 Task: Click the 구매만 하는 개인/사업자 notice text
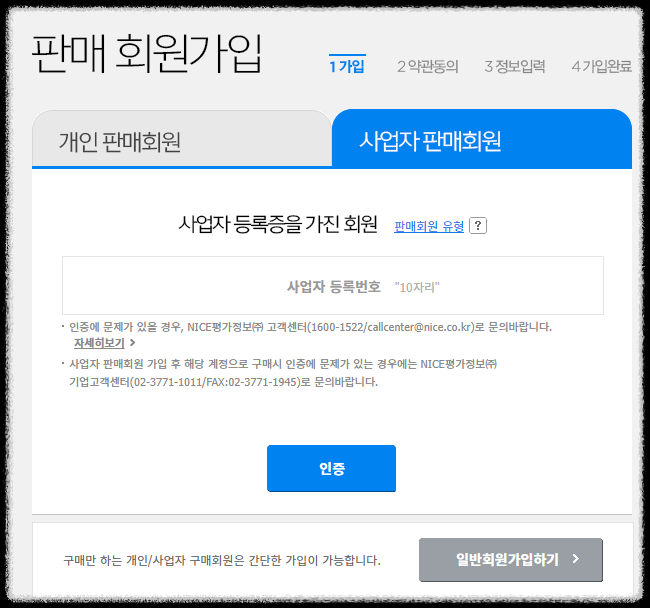222,560
